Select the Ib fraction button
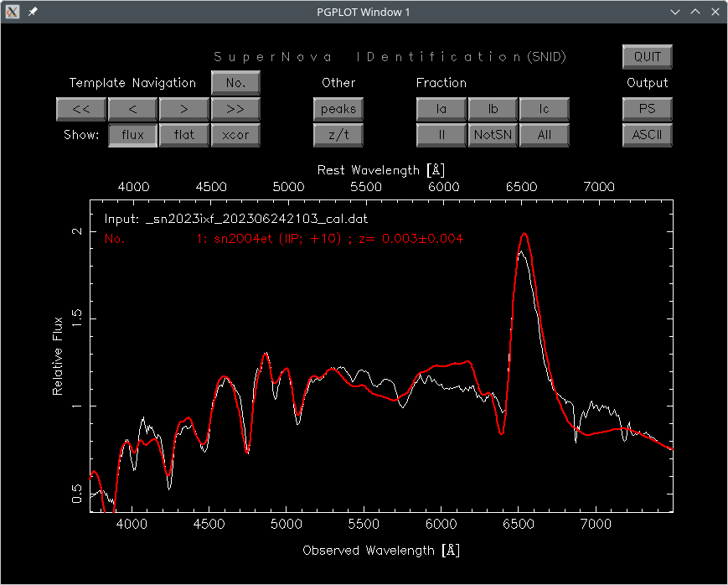728x585 pixels. (493, 109)
